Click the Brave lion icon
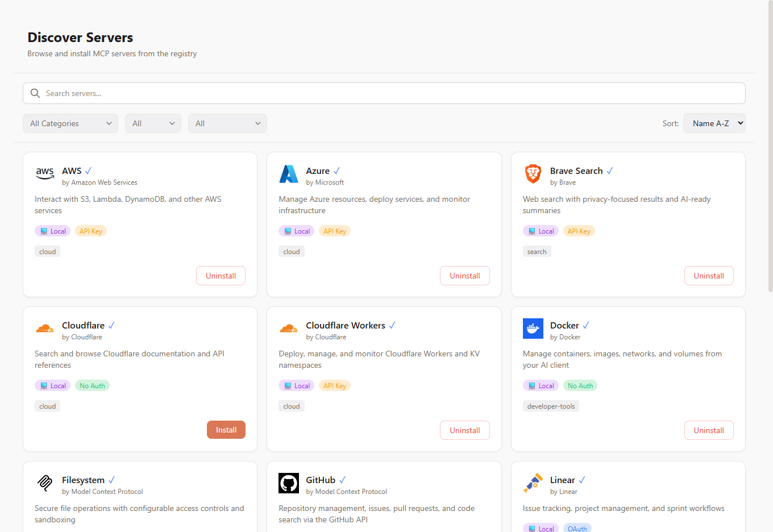The height and width of the screenshot is (532, 773). (533, 174)
